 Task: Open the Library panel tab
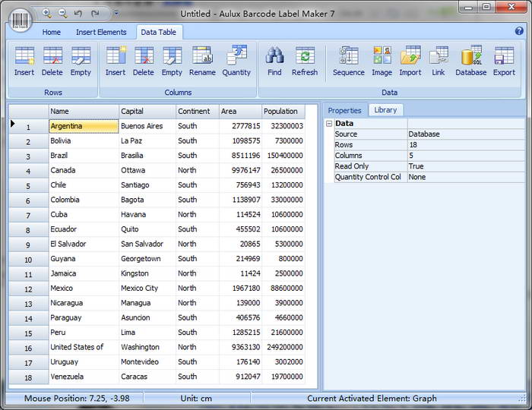tap(385, 110)
